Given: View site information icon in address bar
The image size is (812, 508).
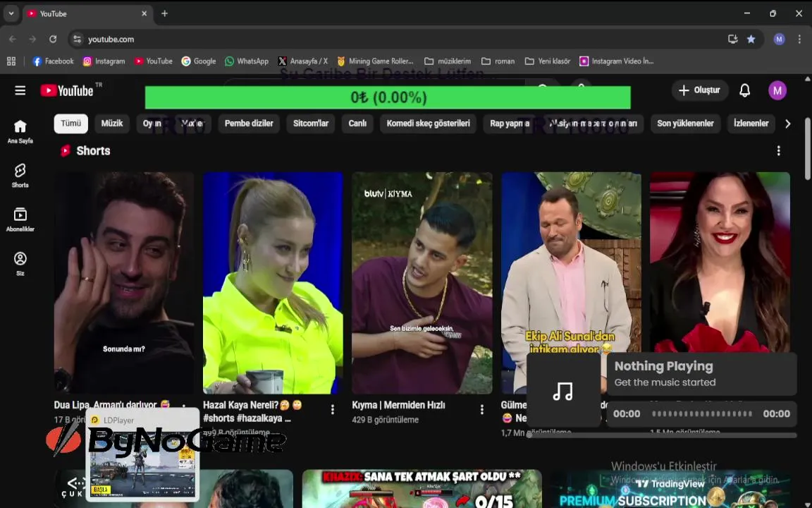Looking at the screenshot, I should click(x=77, y=39).
